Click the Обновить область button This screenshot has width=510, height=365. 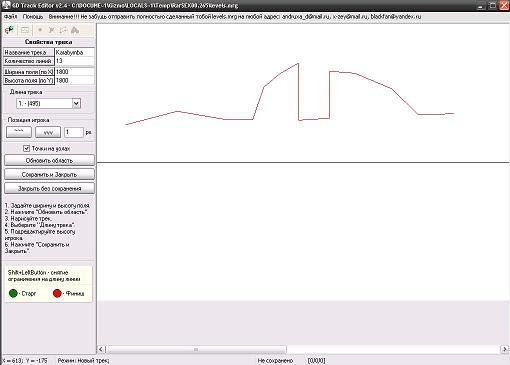(49, 160)
